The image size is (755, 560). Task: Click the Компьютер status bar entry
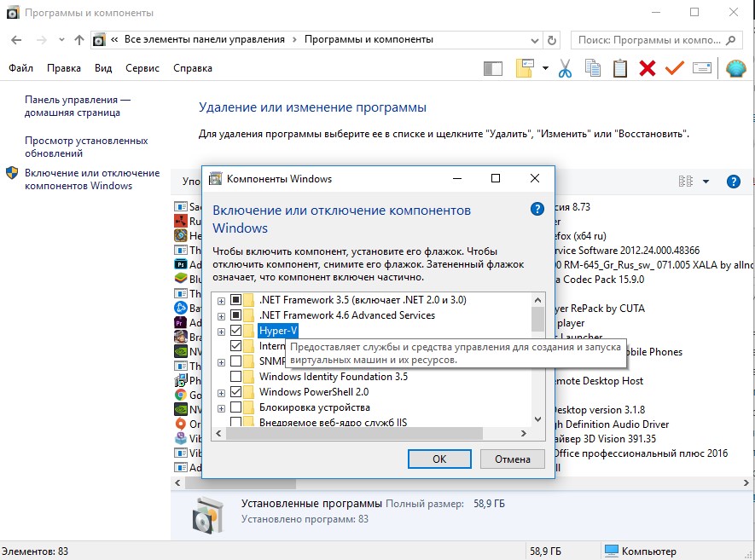click(x=641, y=551)
